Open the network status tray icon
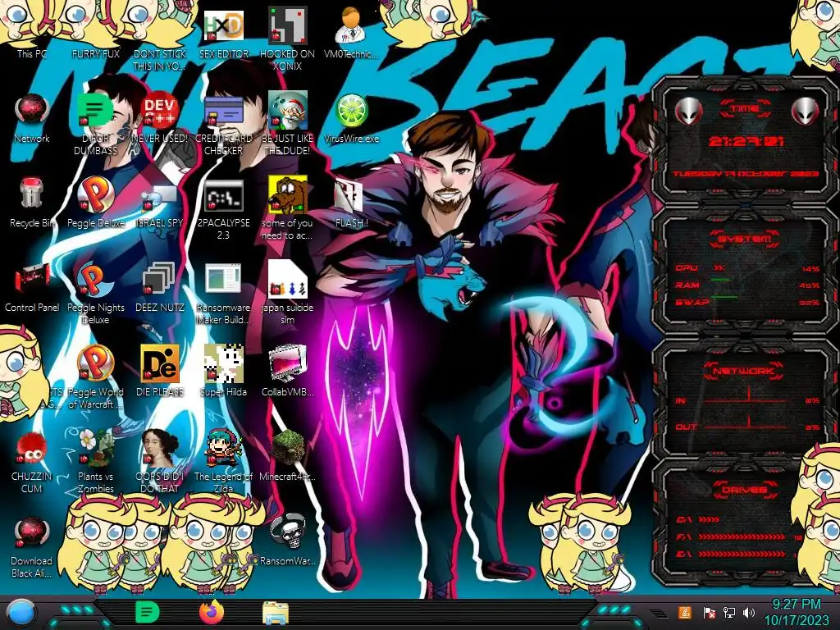840x630 pixels. point(728,613)
